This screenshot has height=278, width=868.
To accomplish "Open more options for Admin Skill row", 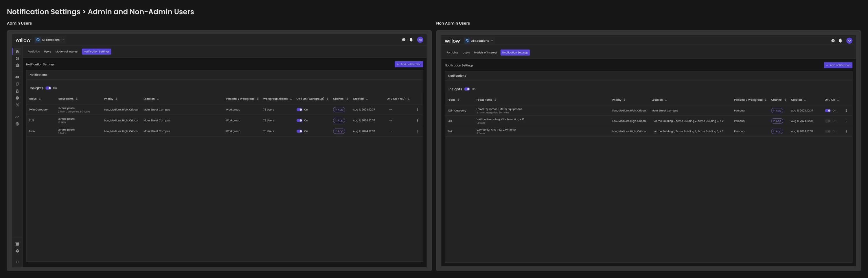I will 417,121.
